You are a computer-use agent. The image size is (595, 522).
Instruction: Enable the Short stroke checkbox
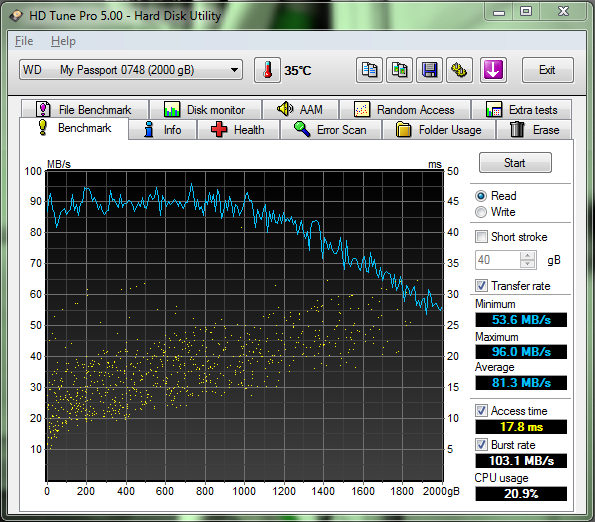(x=481, y=237)
